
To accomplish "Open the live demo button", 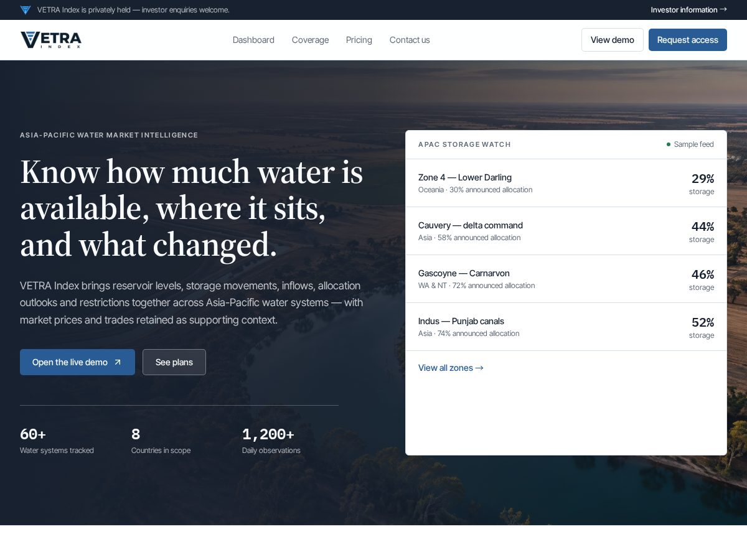I will click(77, 362).
